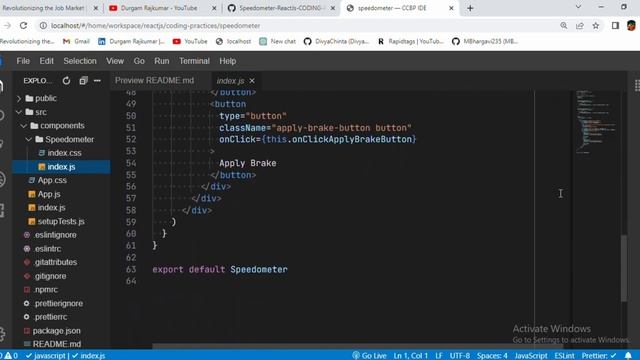The height and width of the screenshot is (360, 640).
Task: Close the Revolutionizing the Job Market tab
Action: (96, 8)
